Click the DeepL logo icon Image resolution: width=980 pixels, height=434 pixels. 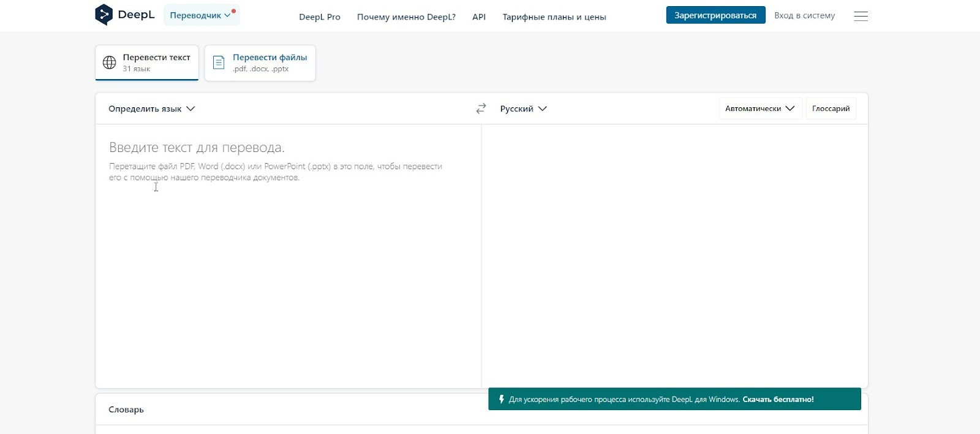[104, 15]
